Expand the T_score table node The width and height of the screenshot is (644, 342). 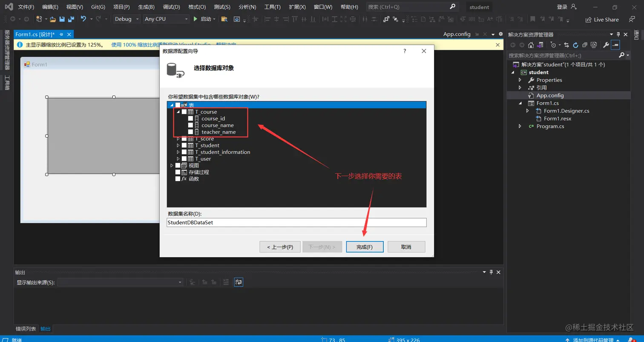pyautogui.click(x=178, y=139)
